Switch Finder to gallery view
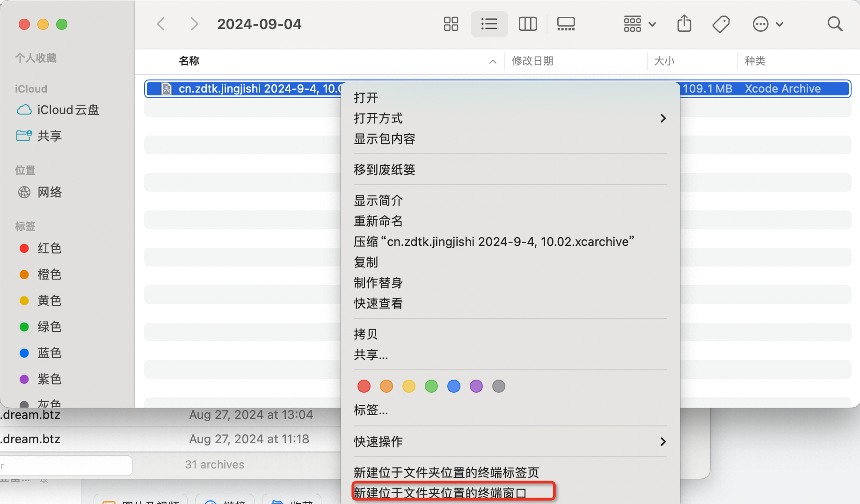Image resolution: width=860 pixels, height=504 pixels. click(566, 24)
